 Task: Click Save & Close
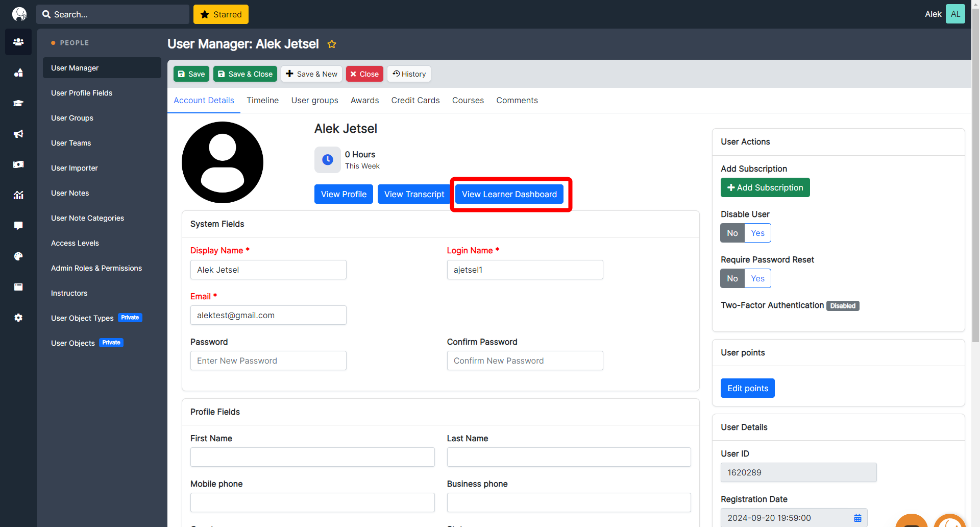tap(245, 74)
